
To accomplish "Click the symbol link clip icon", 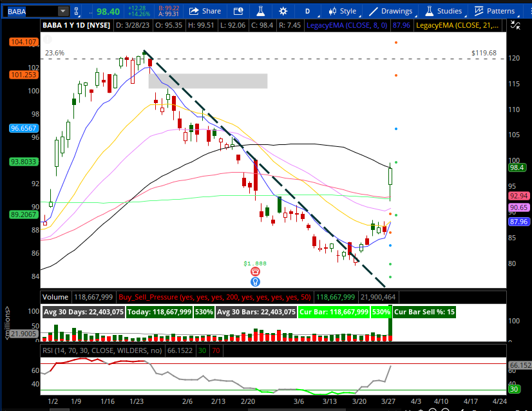I will click(77, 12).
